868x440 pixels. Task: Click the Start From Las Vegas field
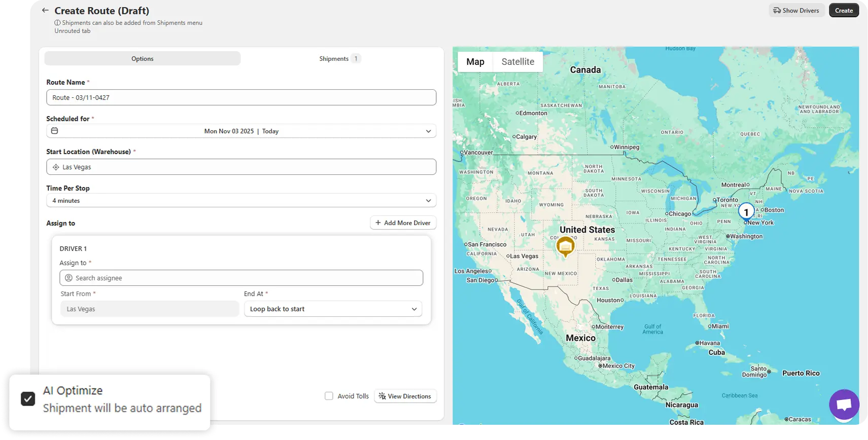pos(150,309)
